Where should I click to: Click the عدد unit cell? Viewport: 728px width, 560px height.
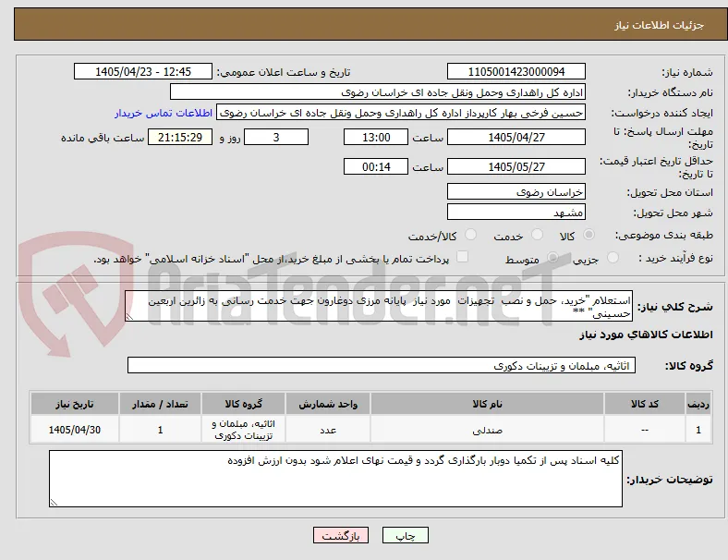tap(328, 430)
